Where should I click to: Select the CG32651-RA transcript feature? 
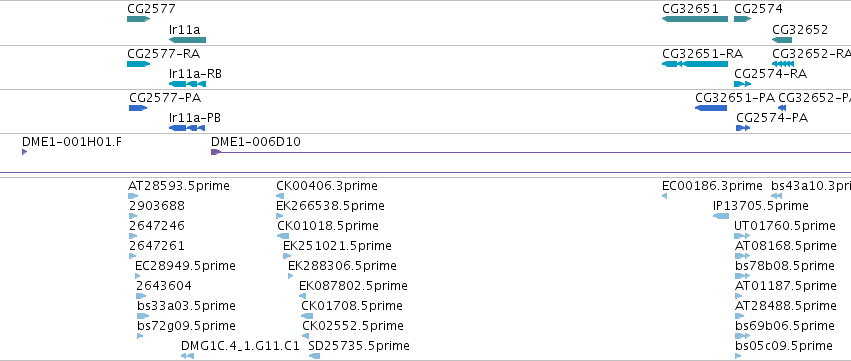695,64
